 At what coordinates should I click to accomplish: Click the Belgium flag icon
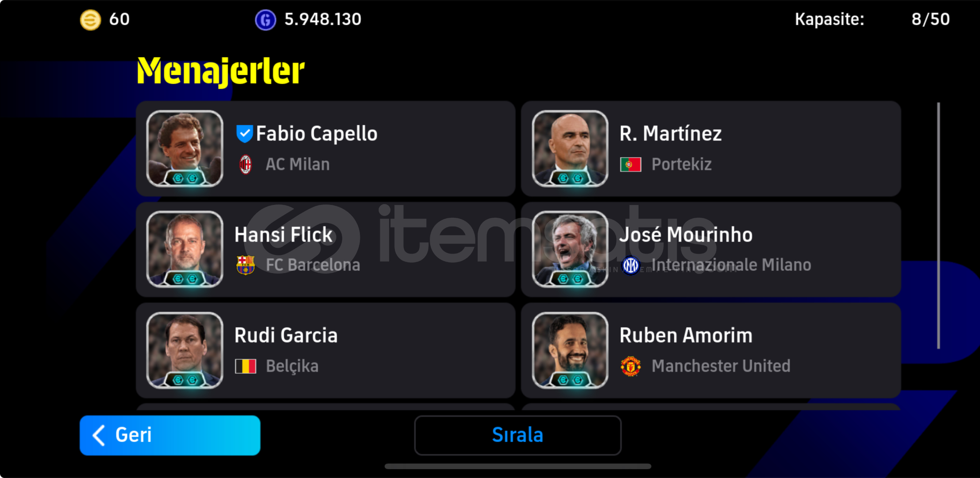click(x=246, y=366)
